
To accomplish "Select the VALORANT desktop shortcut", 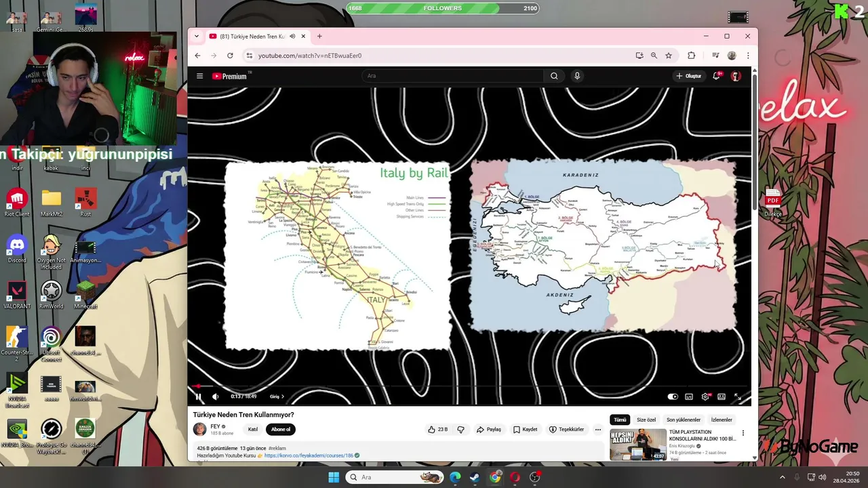I will [x=17, y=295].
